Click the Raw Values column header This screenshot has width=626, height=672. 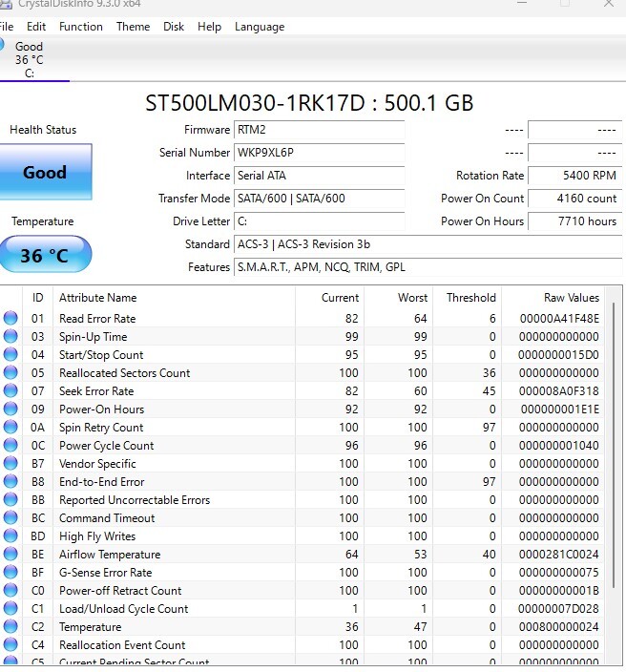[x=571, y=298]
